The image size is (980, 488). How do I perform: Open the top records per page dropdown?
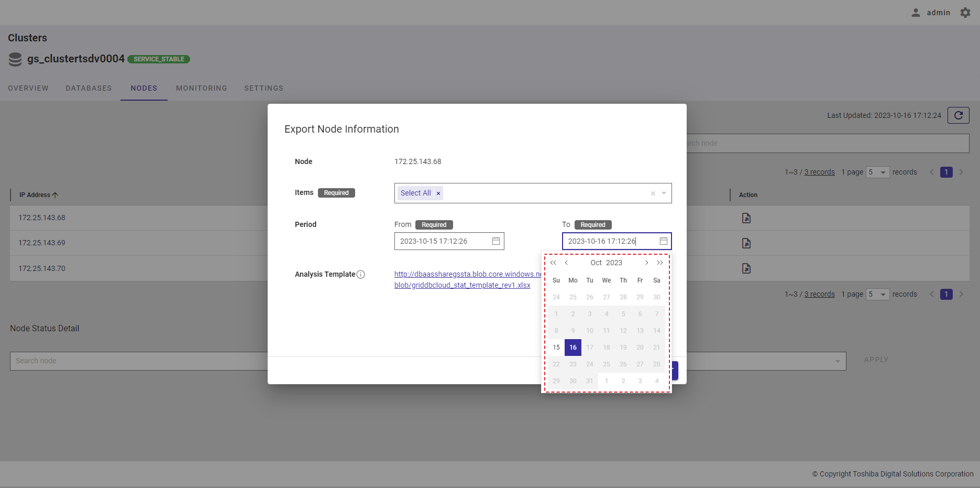tap(877, 172)
